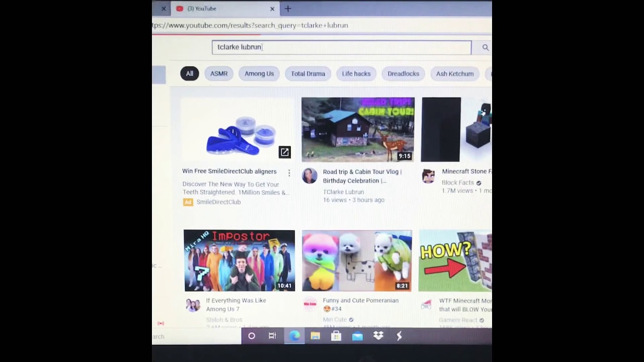Select the Ash Ketchum filter chip
The height and width of the screenshot is (362, 644).
[455, 73]
